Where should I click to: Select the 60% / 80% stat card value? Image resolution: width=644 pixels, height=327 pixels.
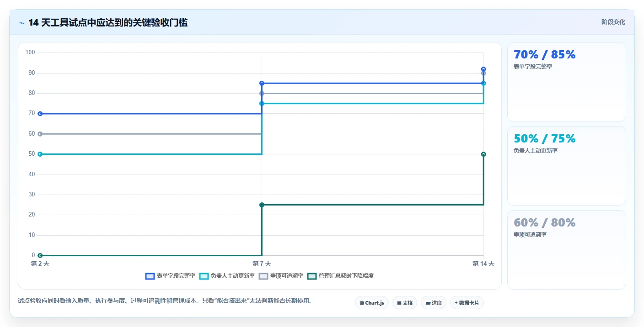point(545,223)
